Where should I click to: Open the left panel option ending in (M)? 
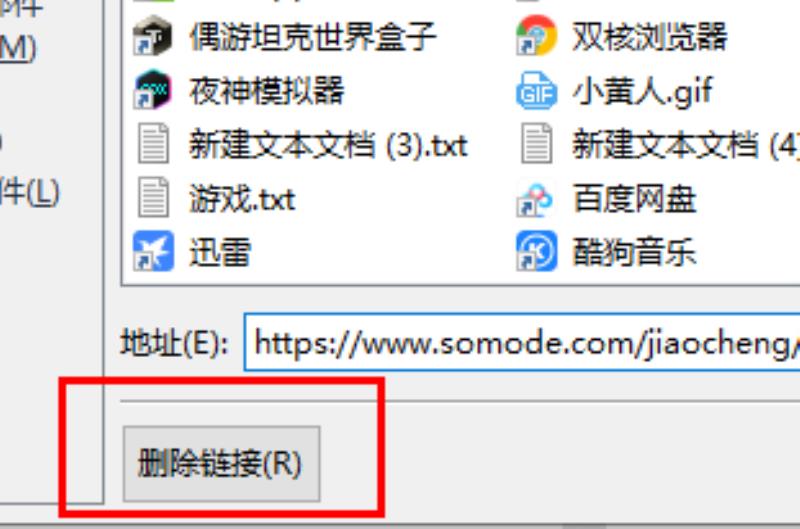18,49
